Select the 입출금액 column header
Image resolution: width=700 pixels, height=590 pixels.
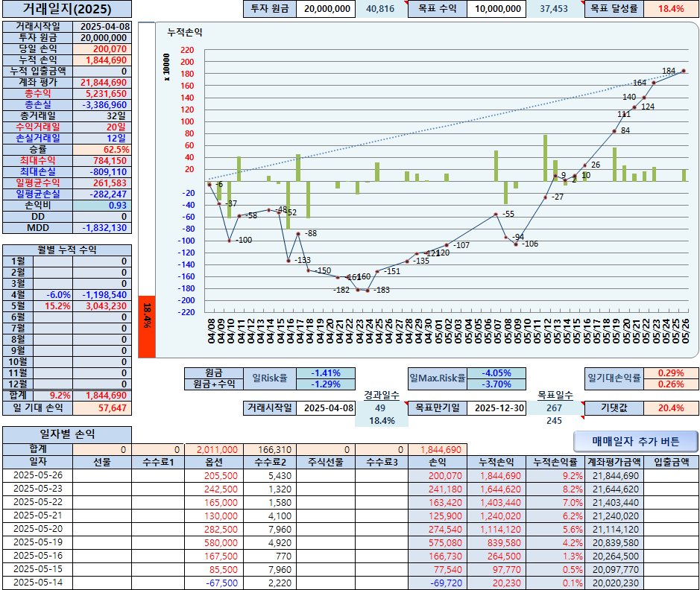coord(671,463)
